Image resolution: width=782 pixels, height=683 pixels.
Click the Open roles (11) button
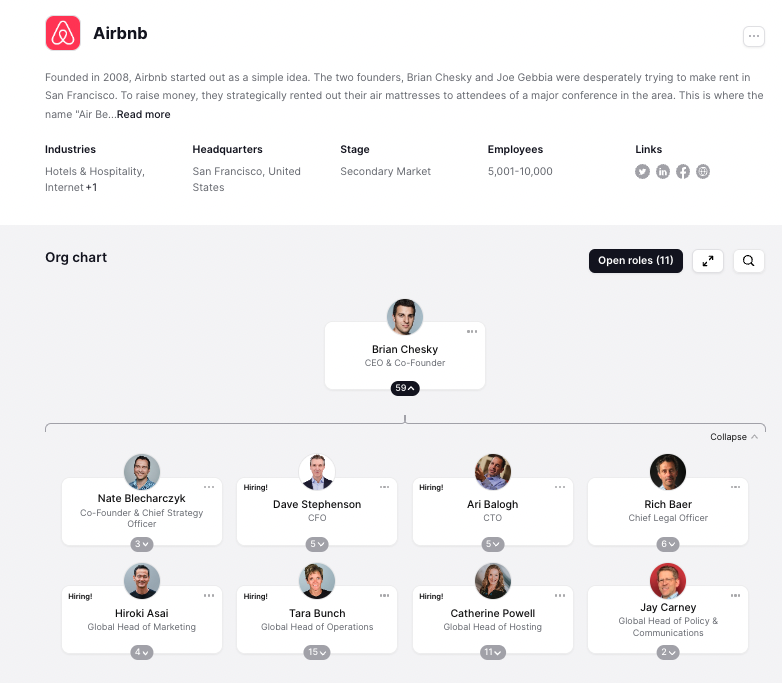coord(636,261)
